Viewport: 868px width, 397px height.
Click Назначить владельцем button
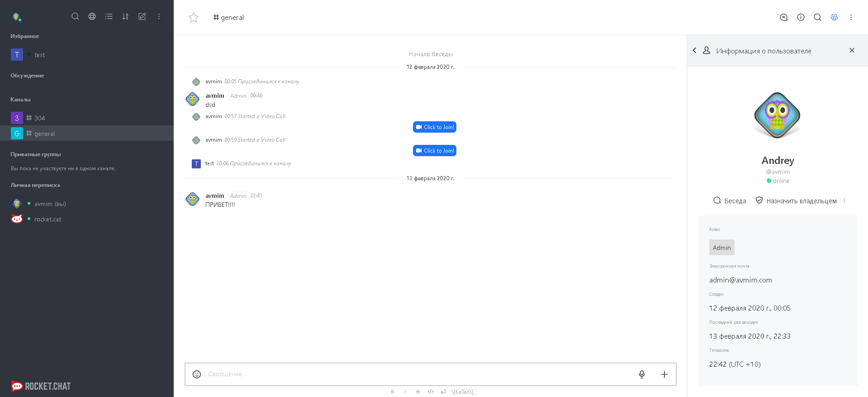click(796, 201)
